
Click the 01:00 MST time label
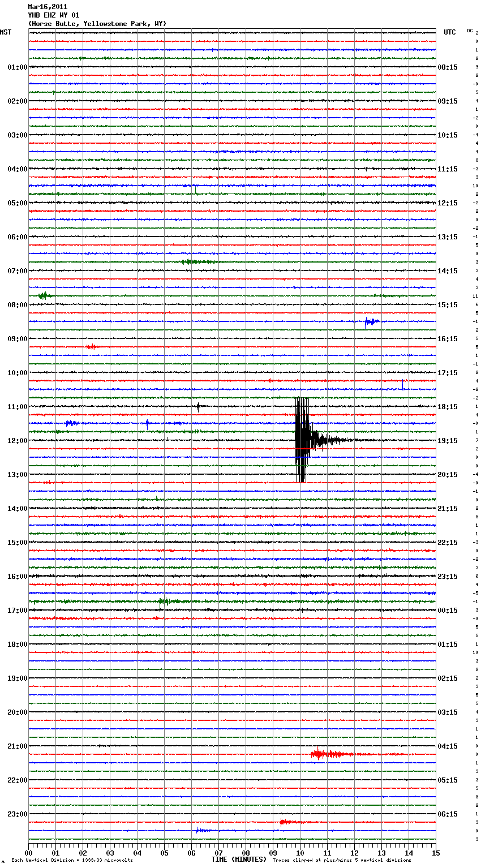coord(17,67)
